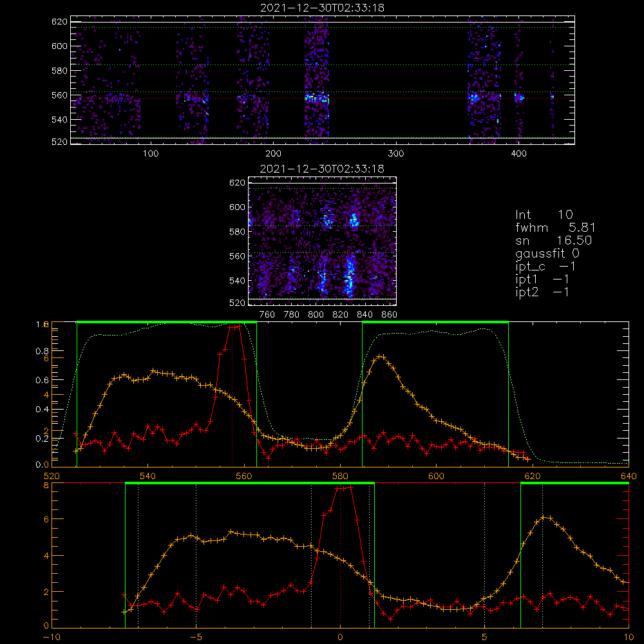Click x-axis label "400" under the top image

coord(518,154)
